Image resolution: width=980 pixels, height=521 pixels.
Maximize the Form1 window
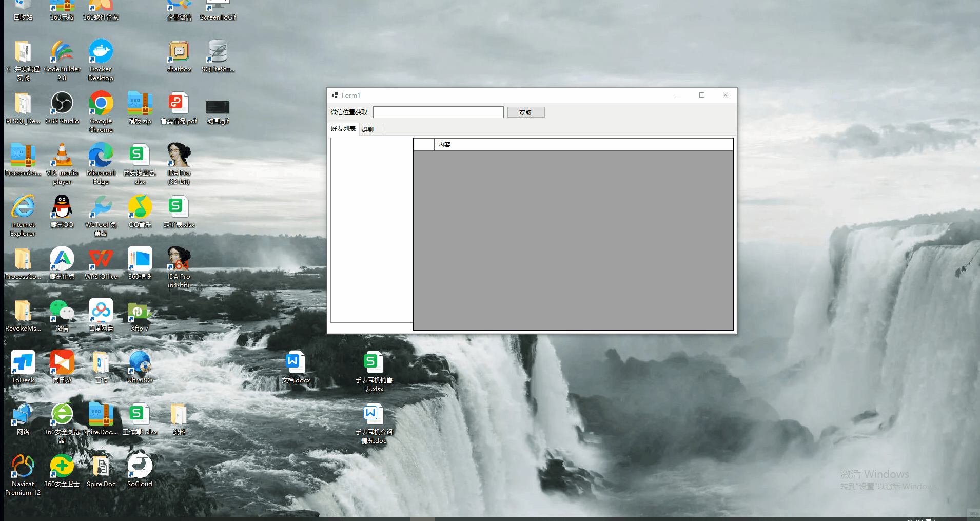[702, 95]
